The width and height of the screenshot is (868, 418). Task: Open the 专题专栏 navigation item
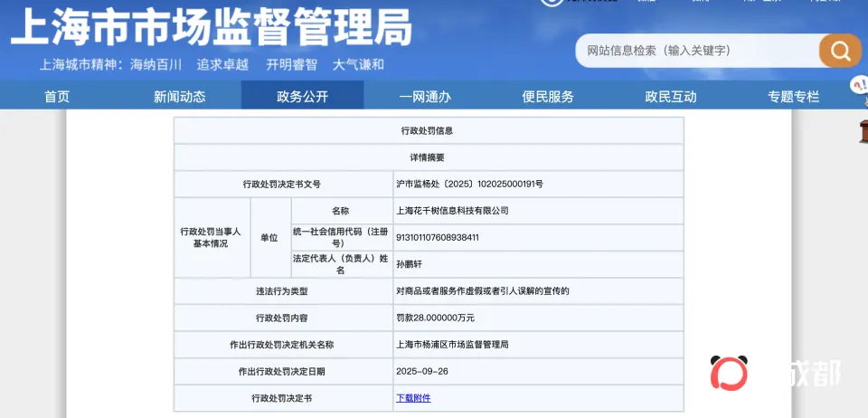point(793,97)
